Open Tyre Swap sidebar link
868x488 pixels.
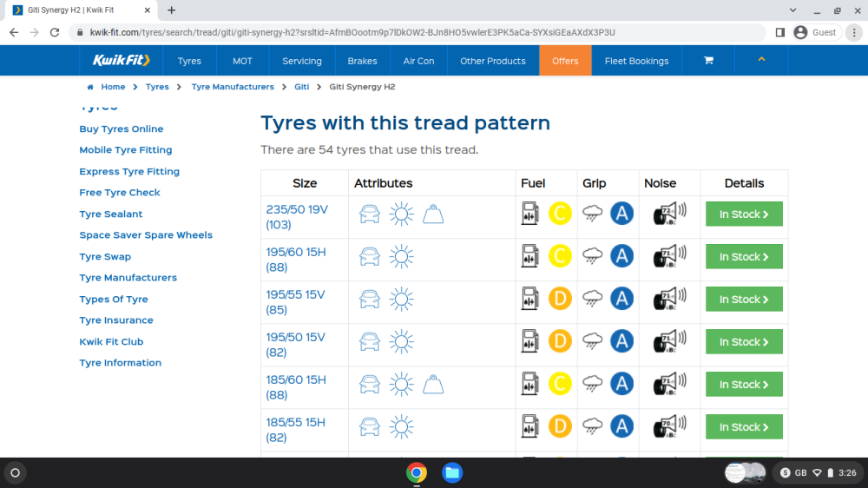point(105,256)
